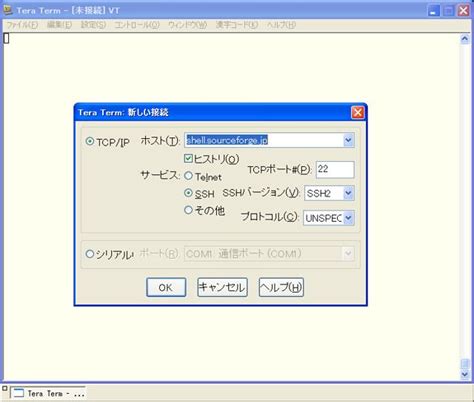
Task: Click the TCP port field showing 22
Action: 335,169
